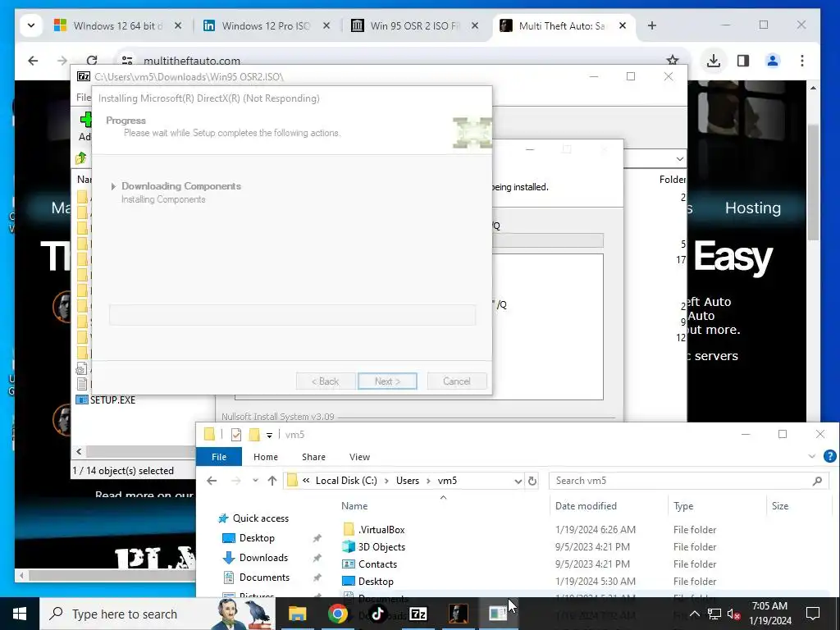The image size is (840, 630).
Task: Sort by Type column header
Action: 683,506
